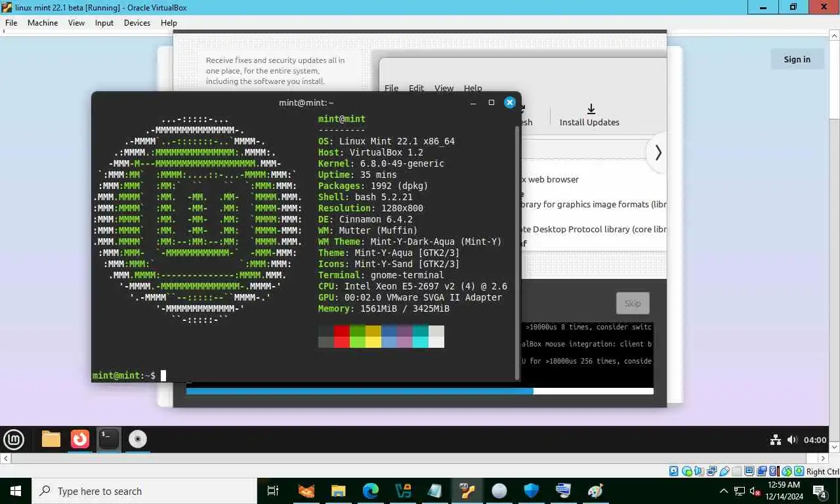This screenshot has width=840, height=504.
Task: Click the yellow color block in terminal
Action: click(x=373, y=336)
